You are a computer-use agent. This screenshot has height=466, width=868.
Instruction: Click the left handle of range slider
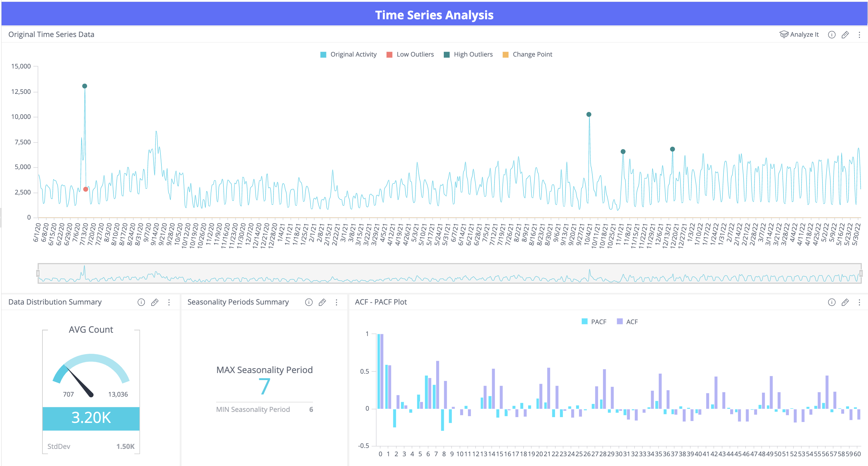coord(38,273)
